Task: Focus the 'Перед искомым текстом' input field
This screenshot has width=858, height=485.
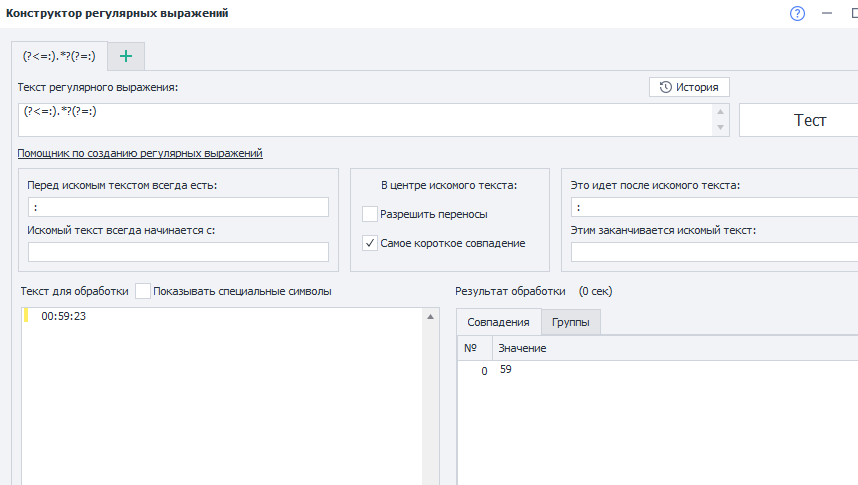Action: (x=178, y=207)
